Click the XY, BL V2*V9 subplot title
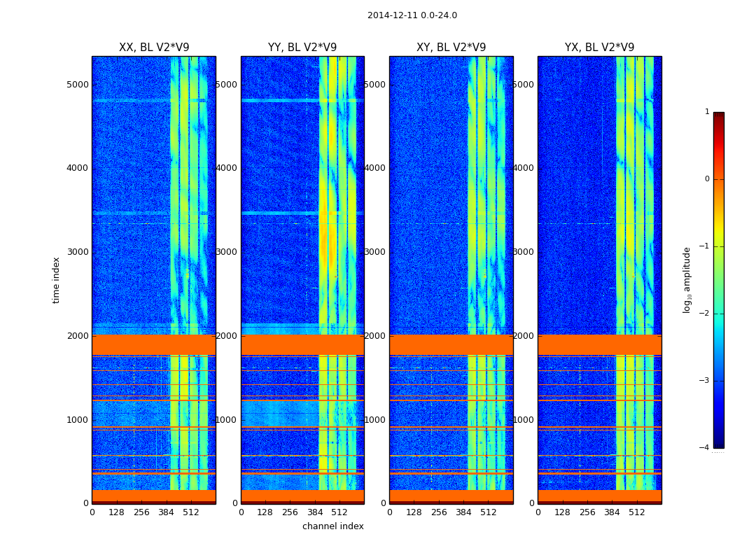735x560 pixels. (x=451, y=48)
